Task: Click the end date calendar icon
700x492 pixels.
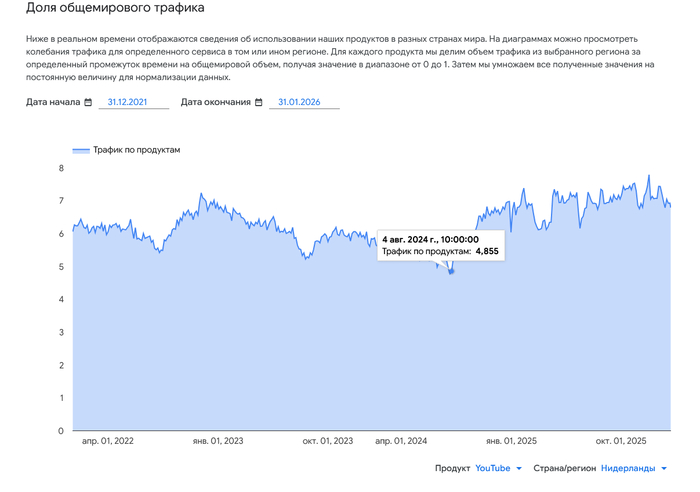Action: [x=258, y=102]
